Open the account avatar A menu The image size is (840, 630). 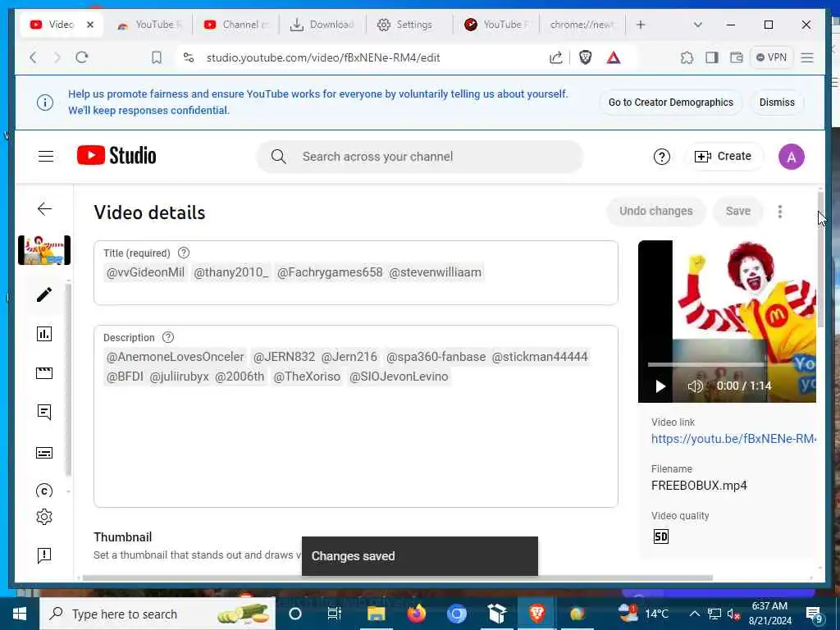click(x=792, y=157)
